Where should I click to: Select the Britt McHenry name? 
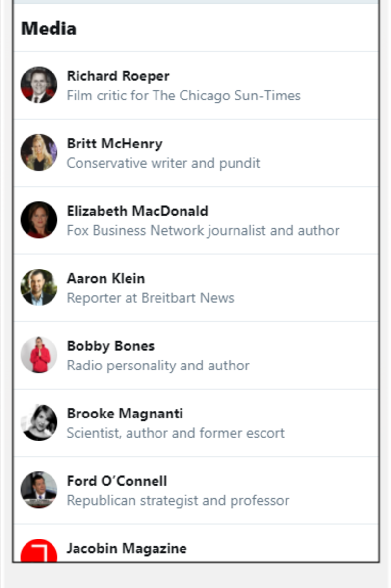[115, 144]
